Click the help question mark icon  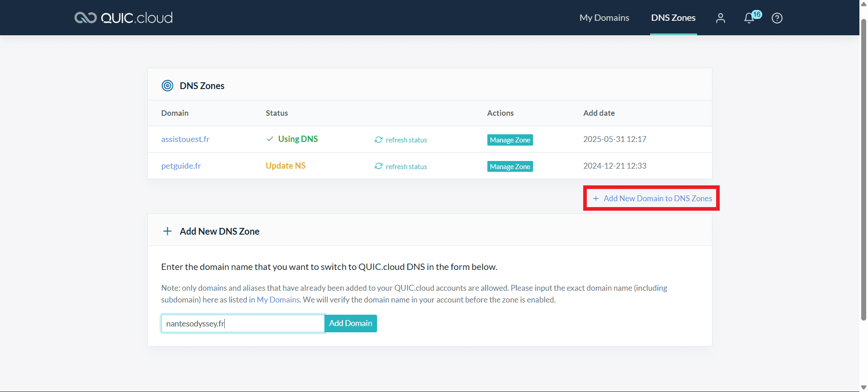pyautogui.click(x=777, y=18)
